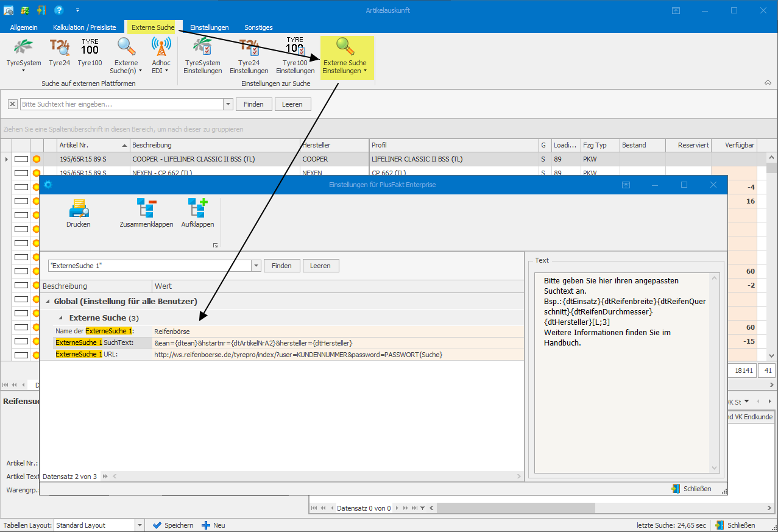Collapse the ribbon with chevron
Screen dimensions: 778x532
click(766, 82)
